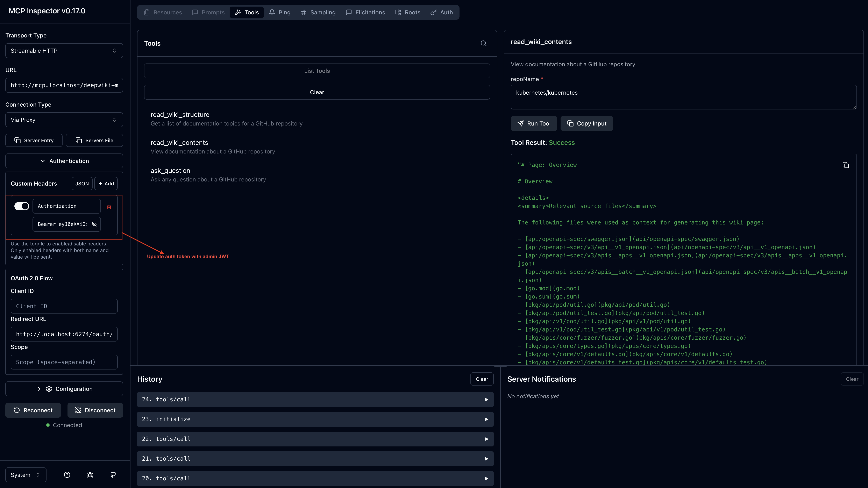Click the repoName input field

(683, 97)
